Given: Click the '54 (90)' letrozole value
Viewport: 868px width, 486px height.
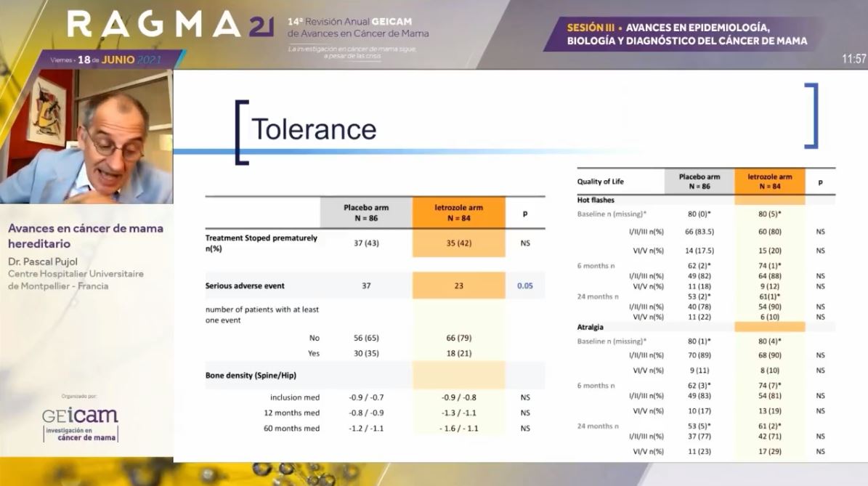Looking at the screenshot, I should click(x=769, y=307).
